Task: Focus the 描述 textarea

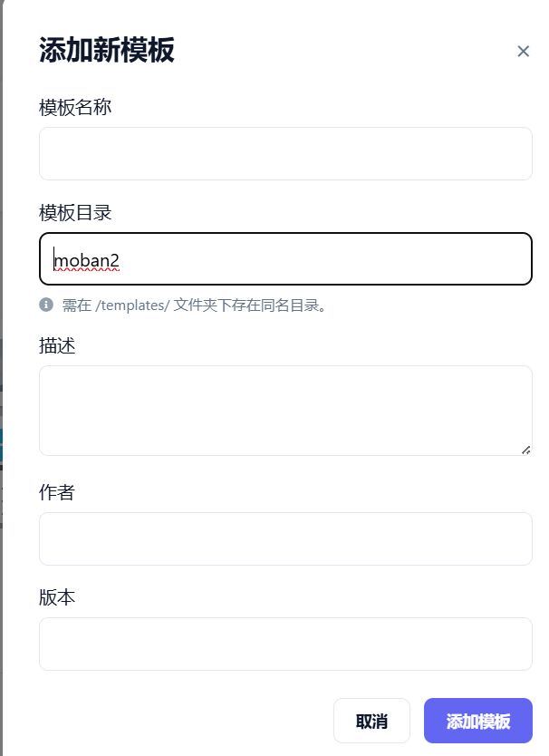Action: [x=285, y=411]
